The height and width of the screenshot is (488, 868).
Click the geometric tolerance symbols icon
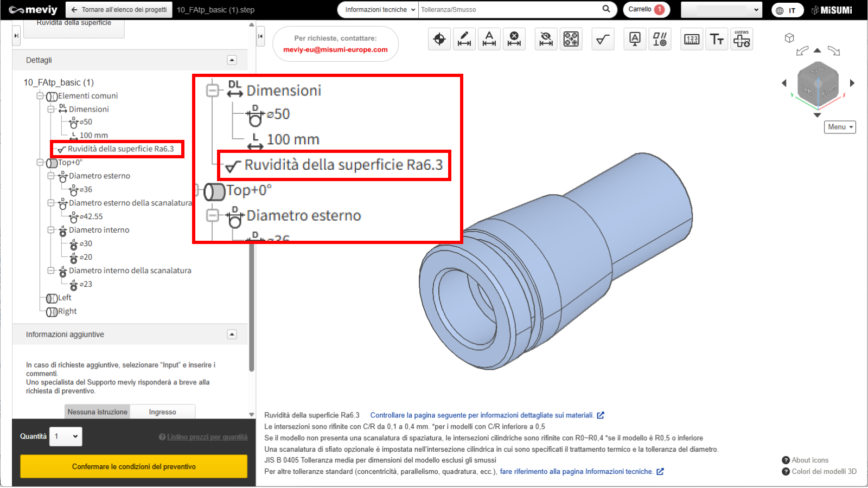point(660,39)
